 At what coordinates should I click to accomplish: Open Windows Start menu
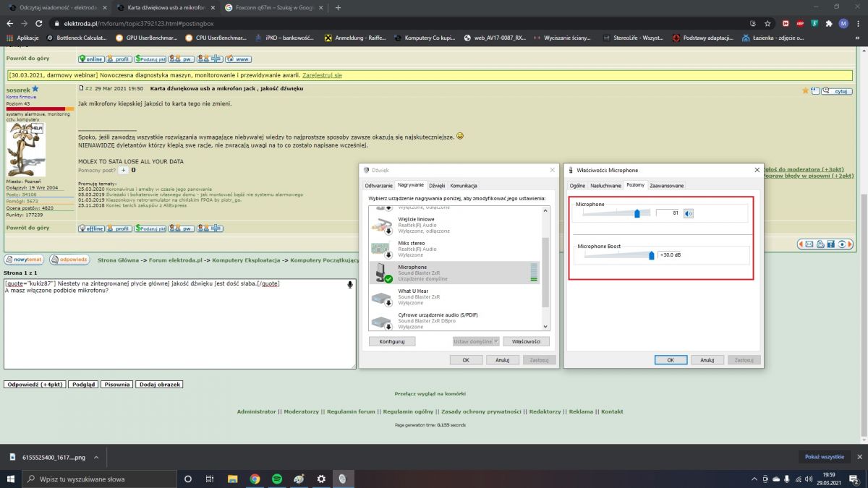[11, 479]
